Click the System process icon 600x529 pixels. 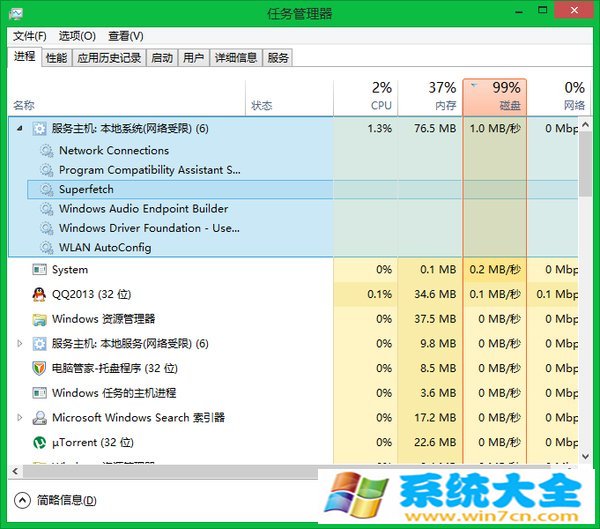coord(39,270)
